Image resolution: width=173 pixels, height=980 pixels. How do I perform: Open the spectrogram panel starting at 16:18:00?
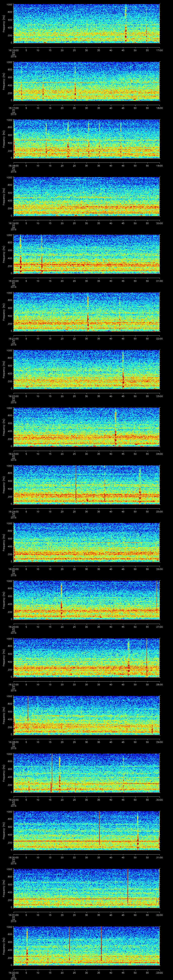(87, 139)
